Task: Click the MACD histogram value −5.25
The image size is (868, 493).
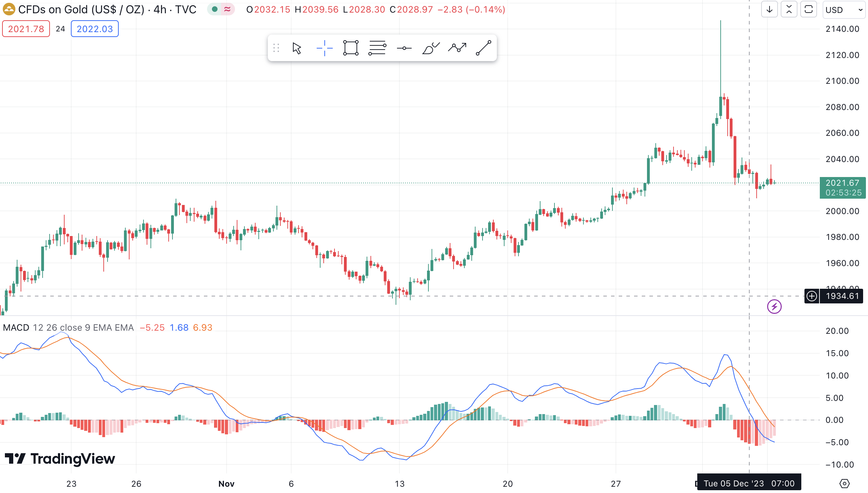Action: (152, 328)
